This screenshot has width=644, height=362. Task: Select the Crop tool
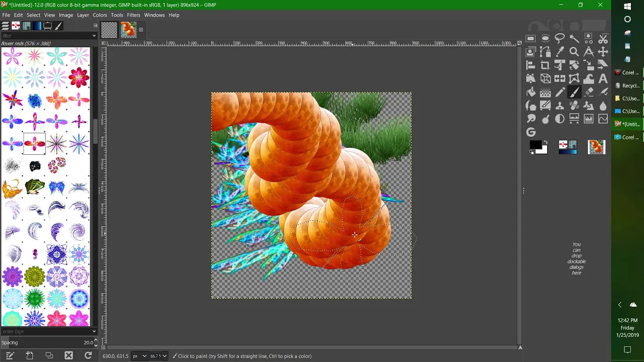545,65
